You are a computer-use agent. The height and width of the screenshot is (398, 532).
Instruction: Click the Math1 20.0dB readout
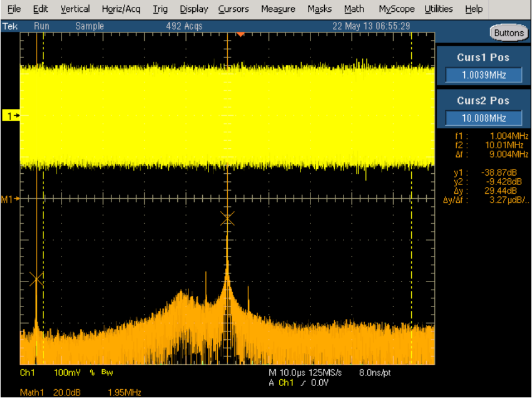(x=50, y=392)
